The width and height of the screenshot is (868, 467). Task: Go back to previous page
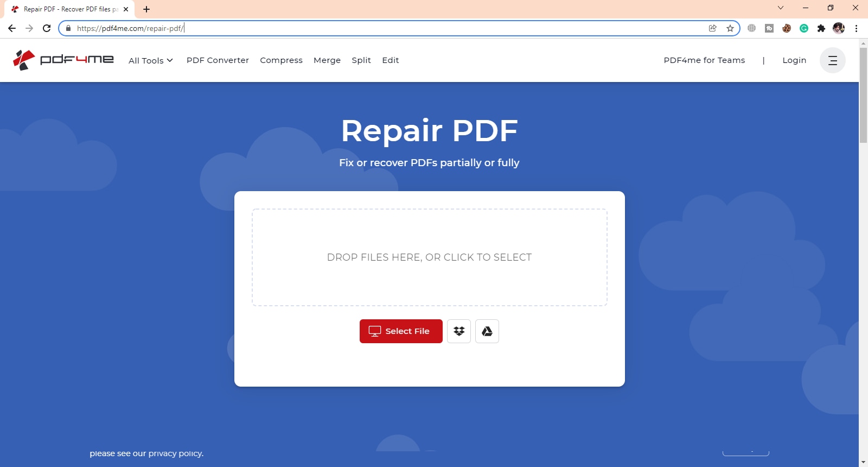coord(12,28)
